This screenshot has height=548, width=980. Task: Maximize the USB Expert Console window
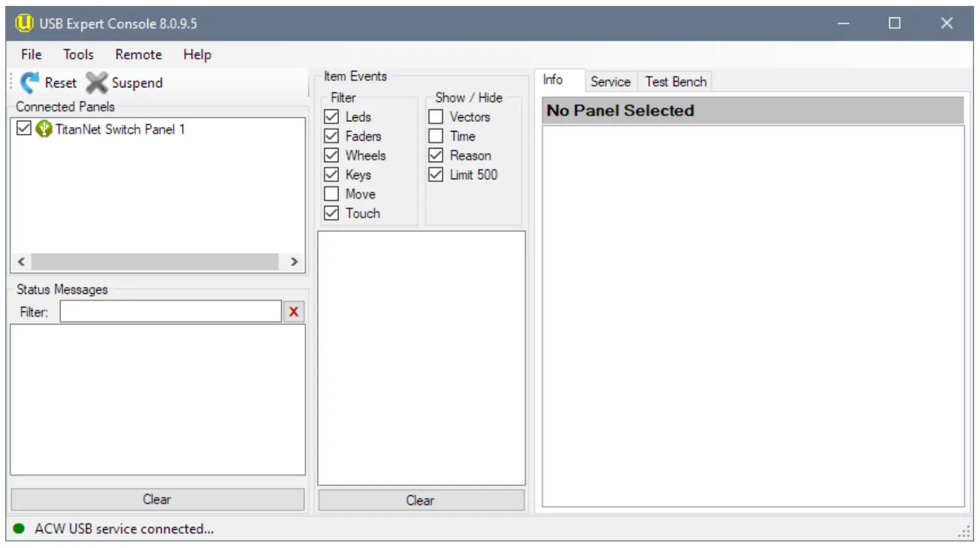(895, 23)
